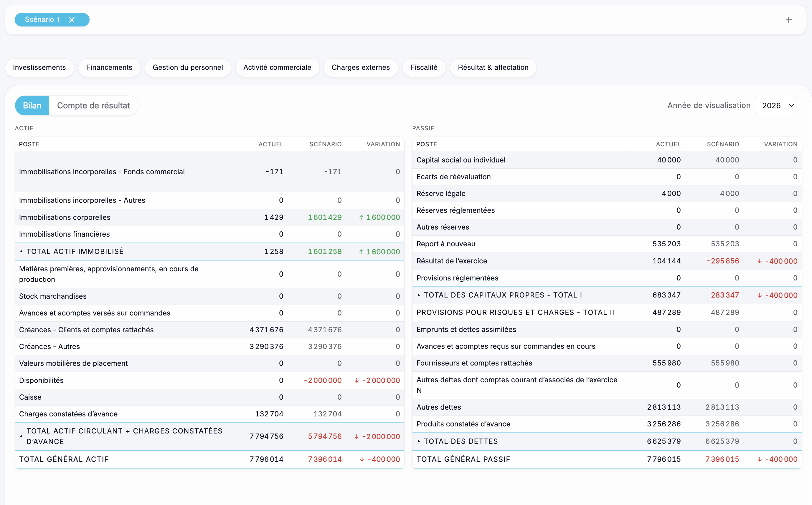Add a new scenario with plus icon
Screen dimensions: 812x505
point(789,20)
